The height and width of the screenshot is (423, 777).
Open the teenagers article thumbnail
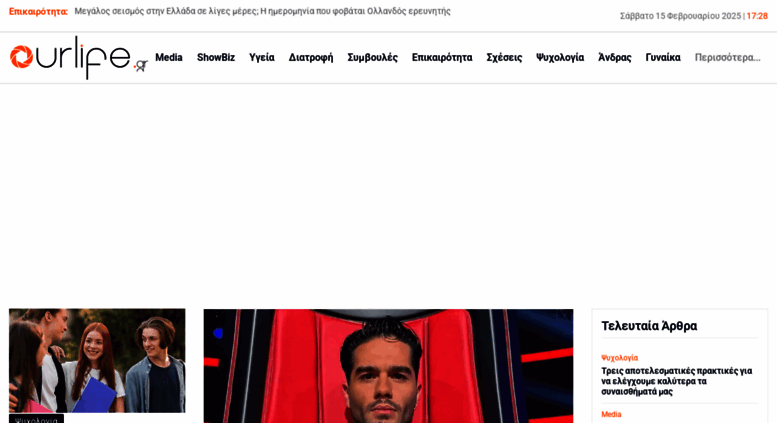click(97, 361)
